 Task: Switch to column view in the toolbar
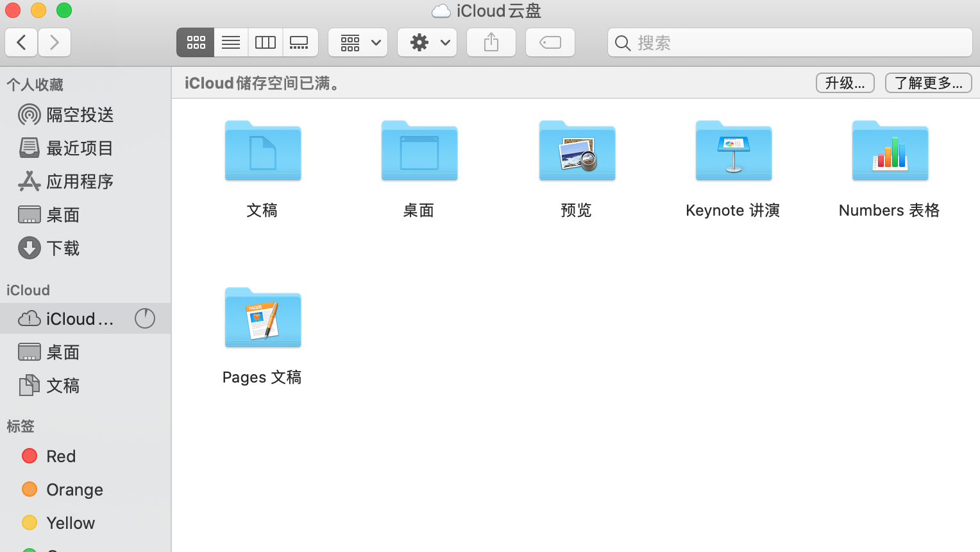pyautogui.click(x=265, y=42)
